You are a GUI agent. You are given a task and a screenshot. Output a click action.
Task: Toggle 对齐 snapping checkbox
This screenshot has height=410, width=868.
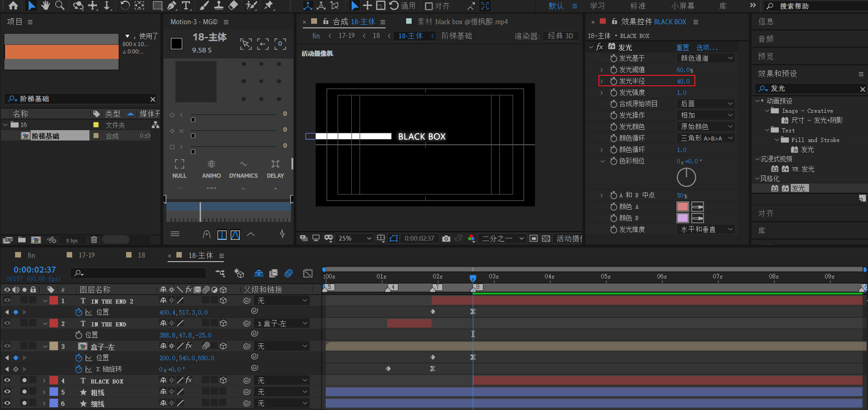(x=429, y=6)
